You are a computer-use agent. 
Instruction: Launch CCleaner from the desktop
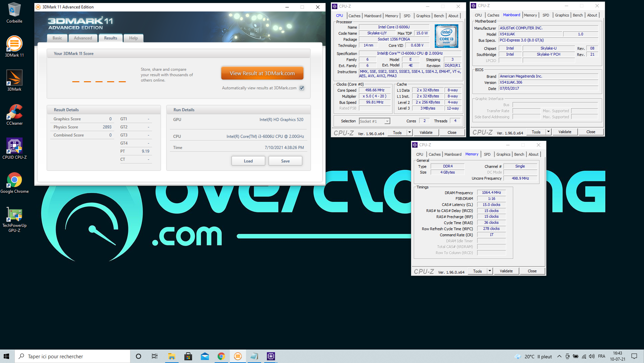click(14, 115)
